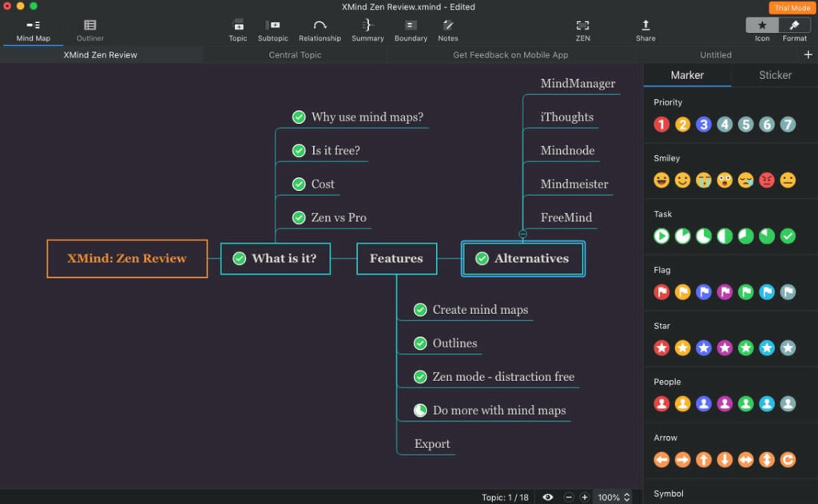This screenshot has height=504, width=818.
Task: Switch to Outliner view
Action: click(x=89, y=30)
